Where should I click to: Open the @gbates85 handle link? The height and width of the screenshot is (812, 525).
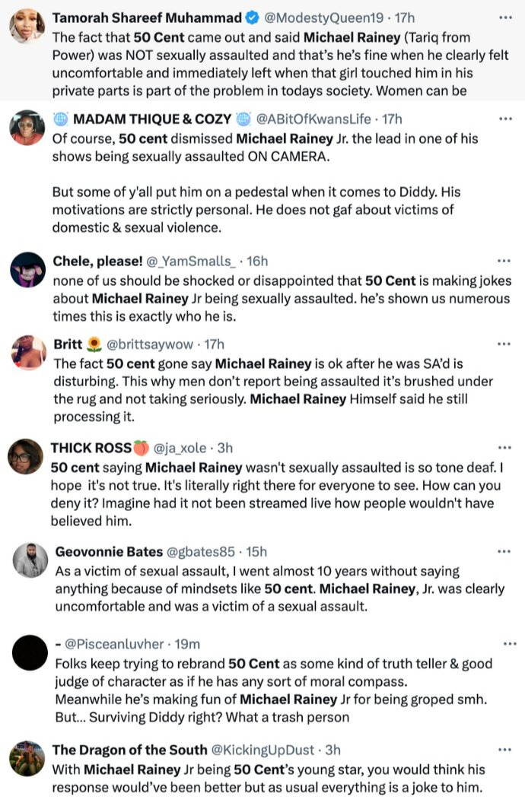pyautogui.click(x=201, y=552)
